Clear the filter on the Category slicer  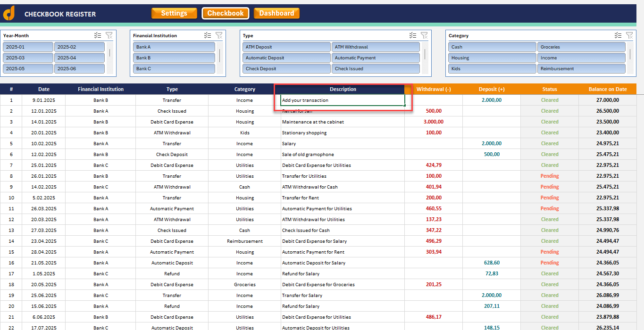pyautogui.click(x=629, y=35)
